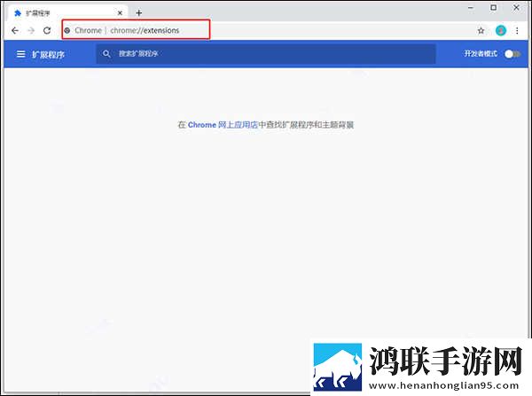Image resolution: width=532 pixels, height=396 pixels.
Task: Click the browser forward arrow
Action: (31, 30)
